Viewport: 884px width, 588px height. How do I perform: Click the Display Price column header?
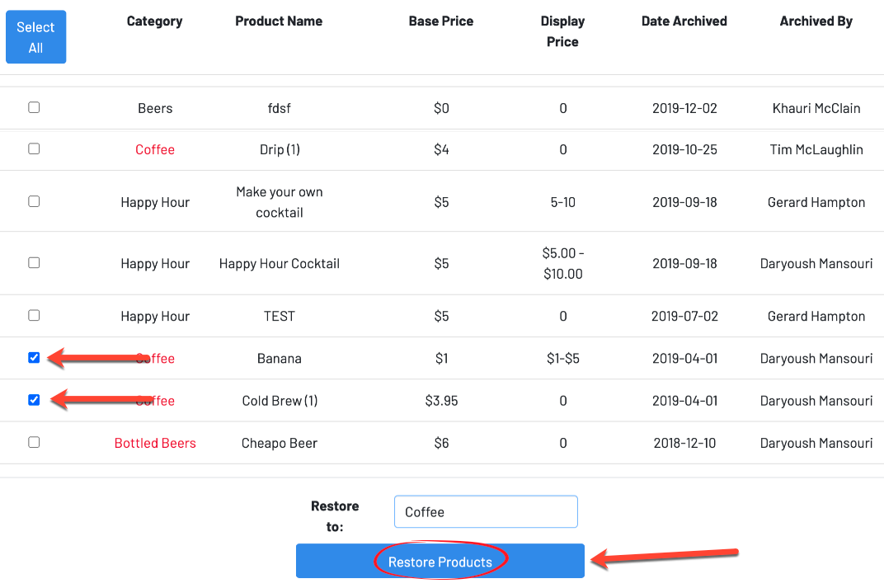[562, 31]
